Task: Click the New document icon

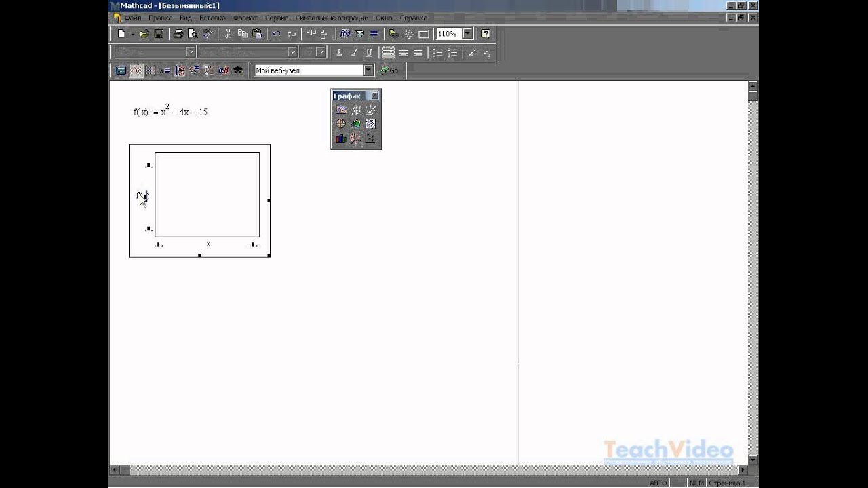Action: pos(121,33)
